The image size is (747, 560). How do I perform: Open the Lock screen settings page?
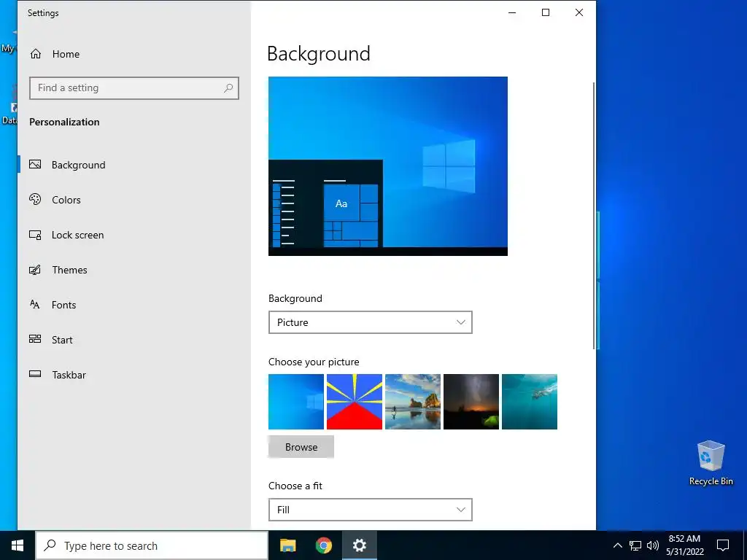point(77,235)
